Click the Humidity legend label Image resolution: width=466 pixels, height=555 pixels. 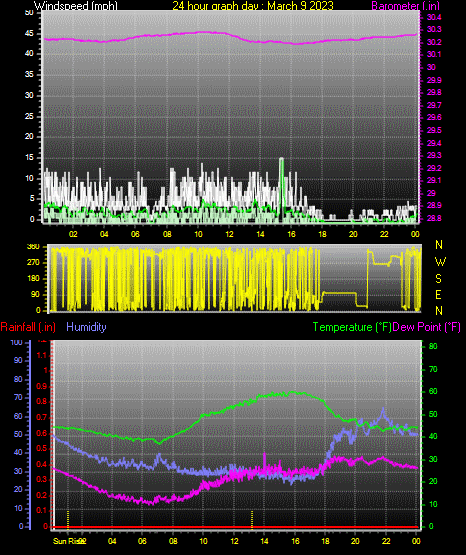86,327
